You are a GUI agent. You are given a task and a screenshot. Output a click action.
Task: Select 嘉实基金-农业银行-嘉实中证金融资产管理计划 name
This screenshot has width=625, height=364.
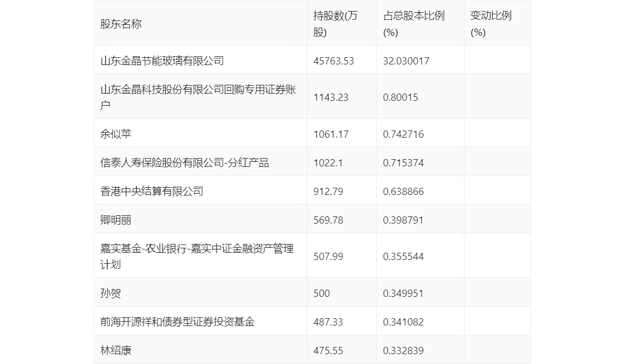197,257
